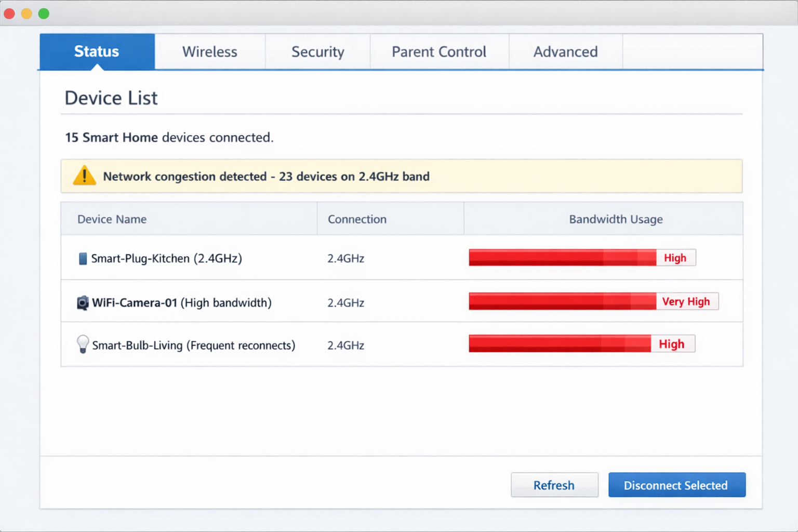Click the Smart-Plug-Kitchen bandwidth usage bar

[562, 258]
